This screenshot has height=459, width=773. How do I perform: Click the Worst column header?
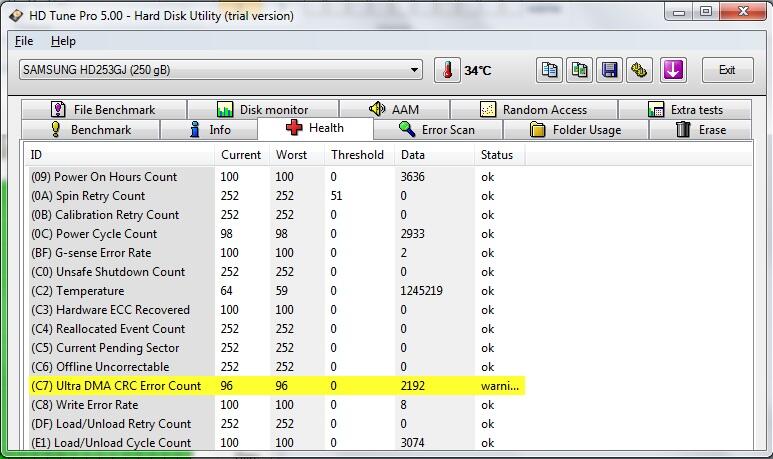pyautogui.click(x=297, y=155)
